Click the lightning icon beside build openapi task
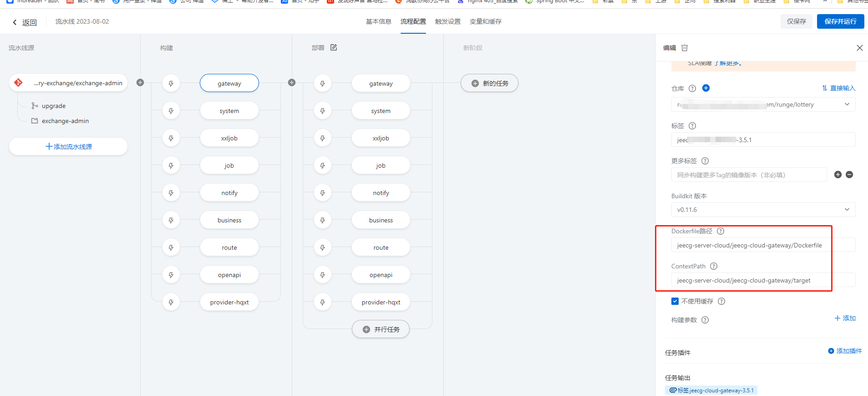Viewport: 868px width, 396px height. (171, 275)
